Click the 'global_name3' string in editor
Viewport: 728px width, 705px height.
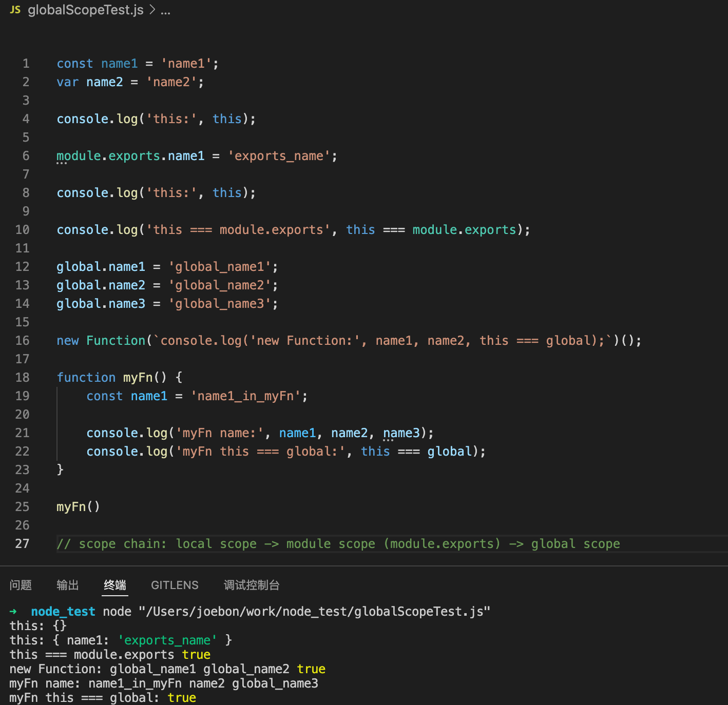point(220,304)
